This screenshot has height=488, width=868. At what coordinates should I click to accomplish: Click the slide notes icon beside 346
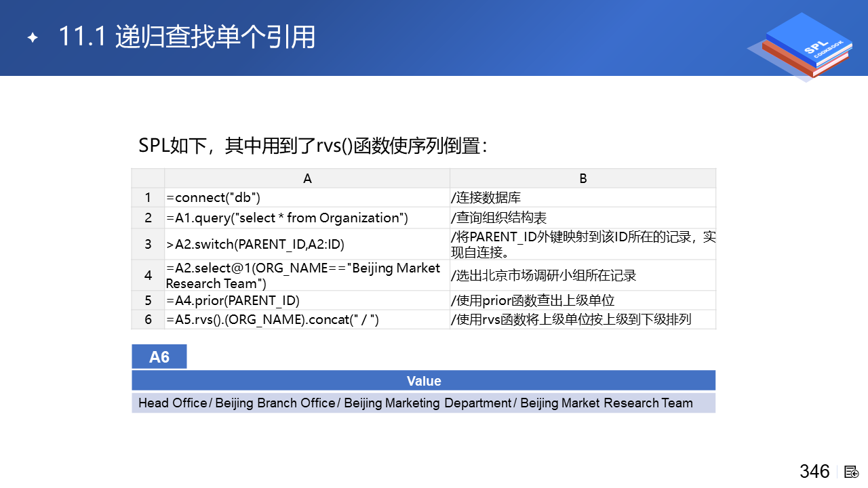click(852, 472)
